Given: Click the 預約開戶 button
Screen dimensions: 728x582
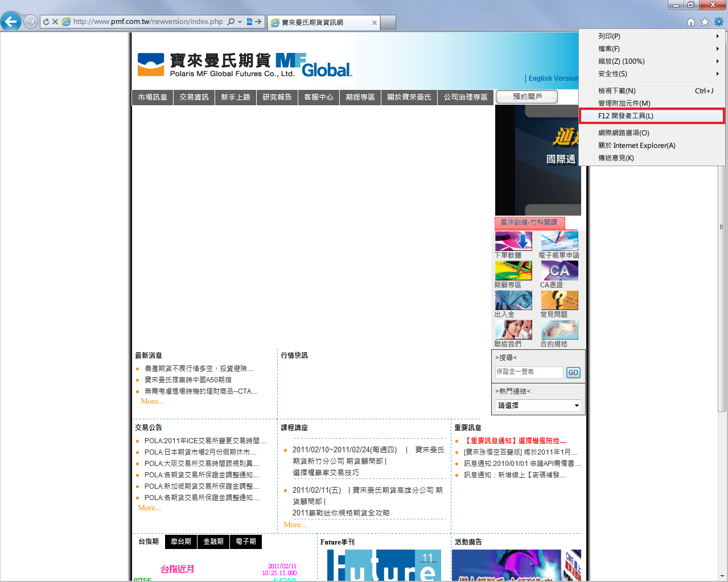Looking at the screenshot, I should pyautogui.click(x=527, y=97).
